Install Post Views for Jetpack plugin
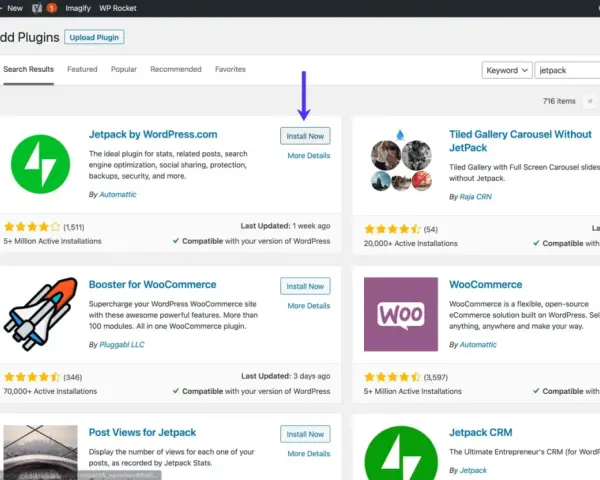Viewport: 600px width, 480px height. [x=305, y=434]
